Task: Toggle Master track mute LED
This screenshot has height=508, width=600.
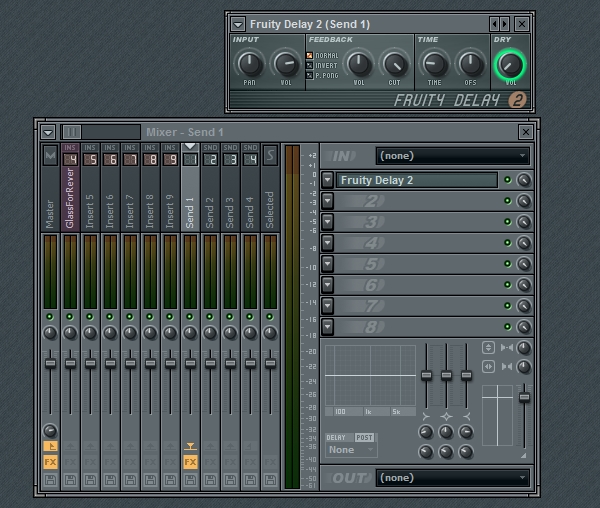Action: 50,317
